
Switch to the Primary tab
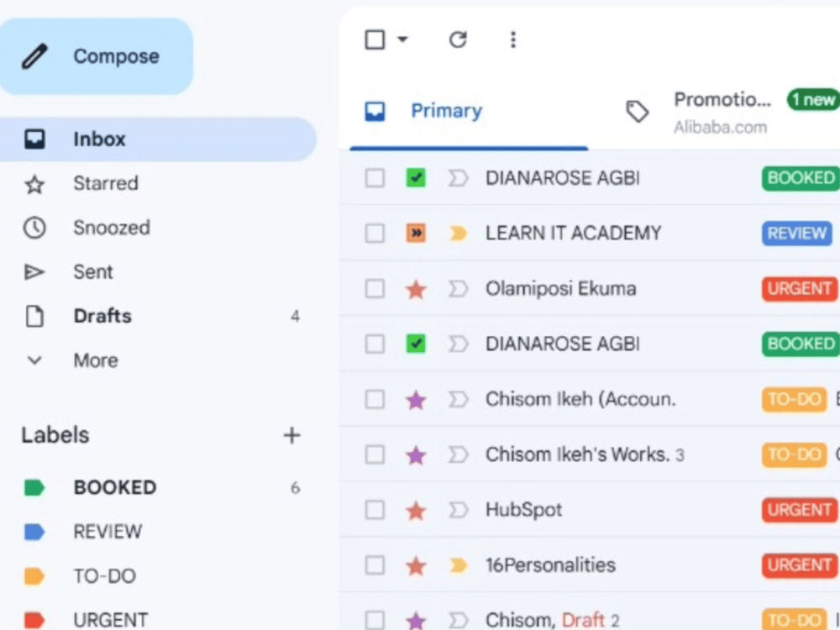pos(469,112)
